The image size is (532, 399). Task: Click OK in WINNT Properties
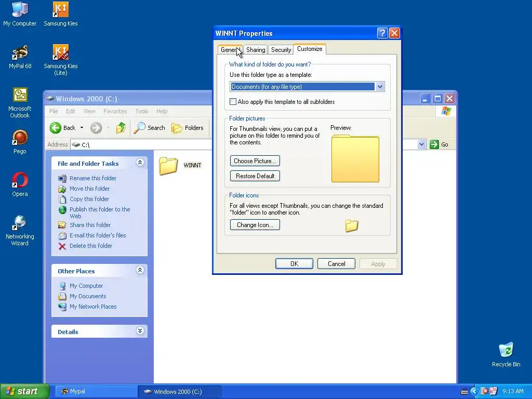(x=294, y=264)
